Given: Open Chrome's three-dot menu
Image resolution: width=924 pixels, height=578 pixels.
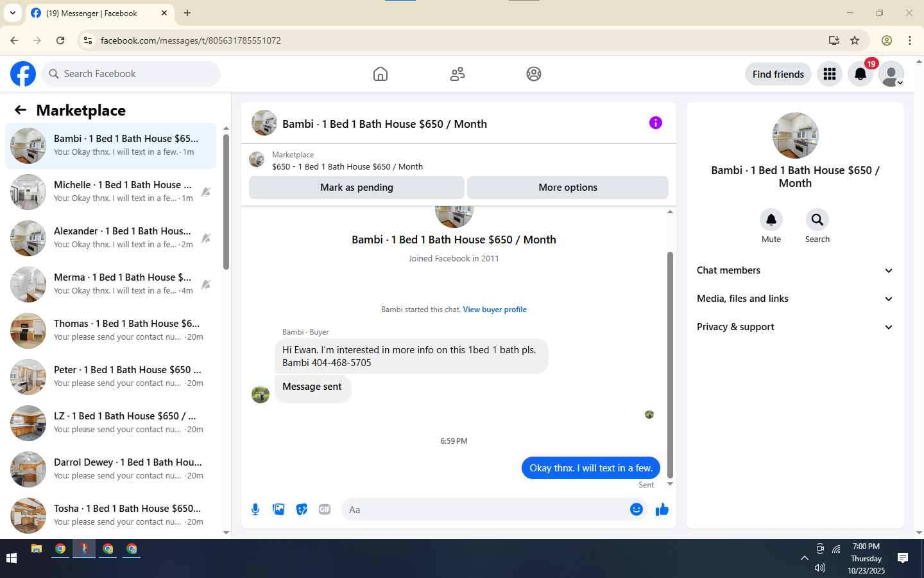Looking at the screenshot, I should 910,40.
